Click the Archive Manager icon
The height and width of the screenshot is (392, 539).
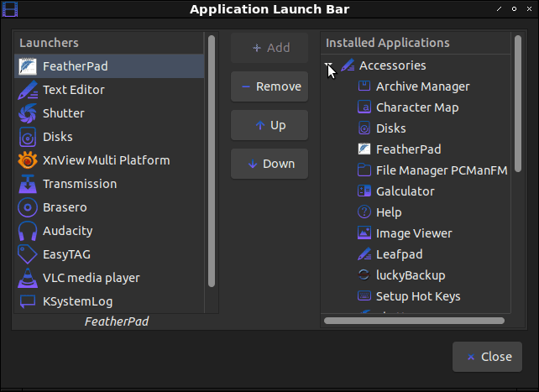(364, 86)
